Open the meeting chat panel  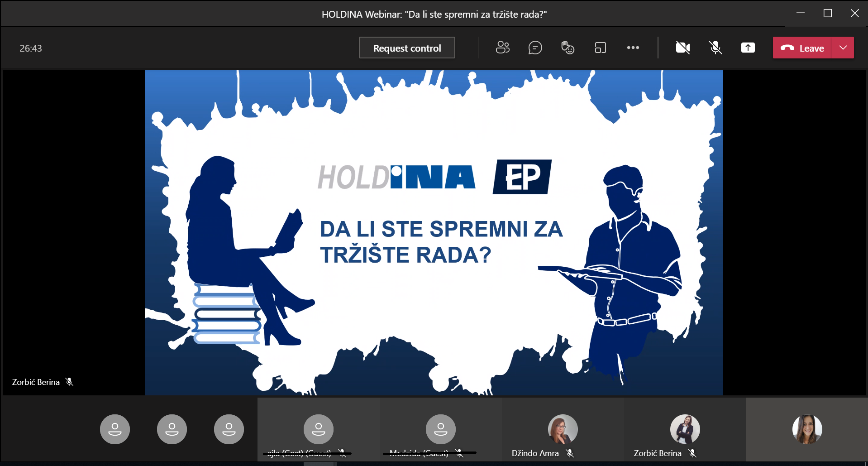(x=535, y=48)
